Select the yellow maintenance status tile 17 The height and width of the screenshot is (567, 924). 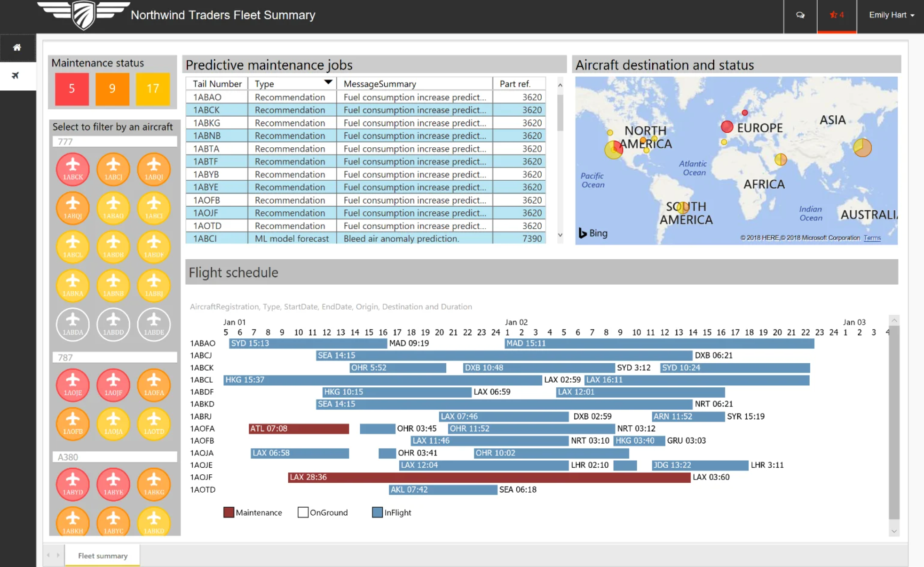point(153,88)
